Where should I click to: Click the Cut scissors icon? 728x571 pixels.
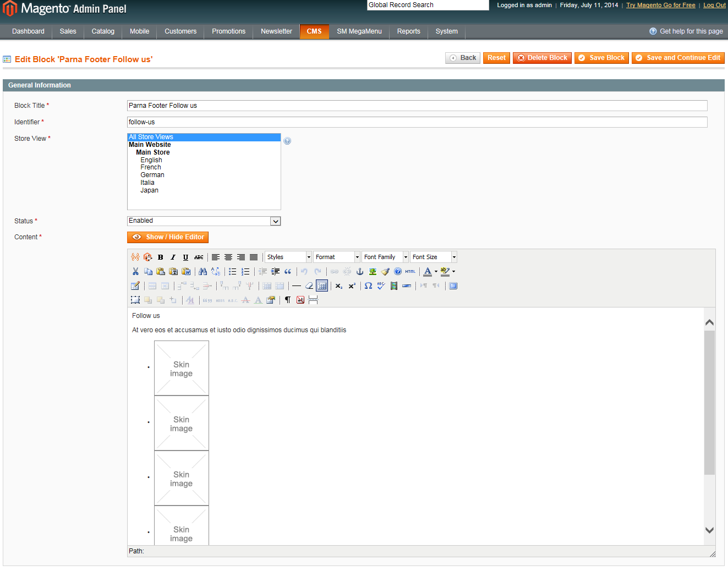pos(135,271)
